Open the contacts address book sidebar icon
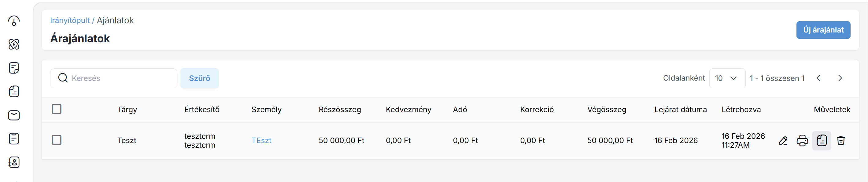This screenshot has width=868, height=182. [x=14, y=162]
